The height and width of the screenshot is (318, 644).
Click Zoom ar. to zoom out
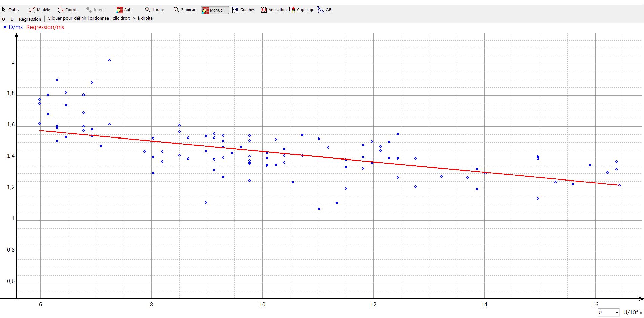point(185,10)
